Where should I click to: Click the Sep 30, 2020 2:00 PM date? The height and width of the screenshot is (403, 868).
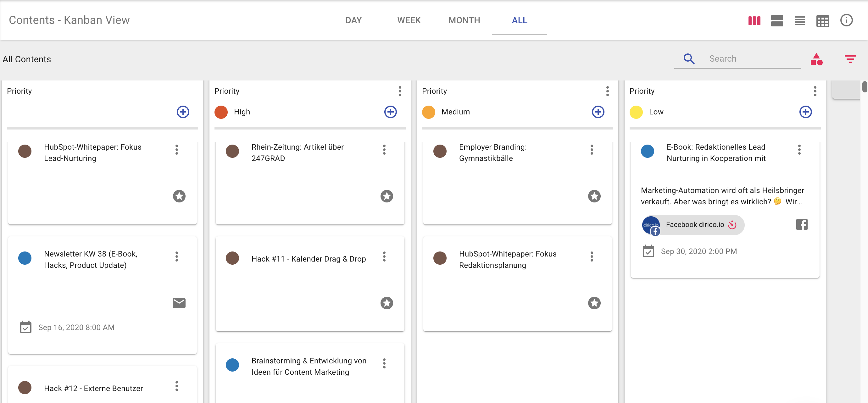[x=698, y=251]
